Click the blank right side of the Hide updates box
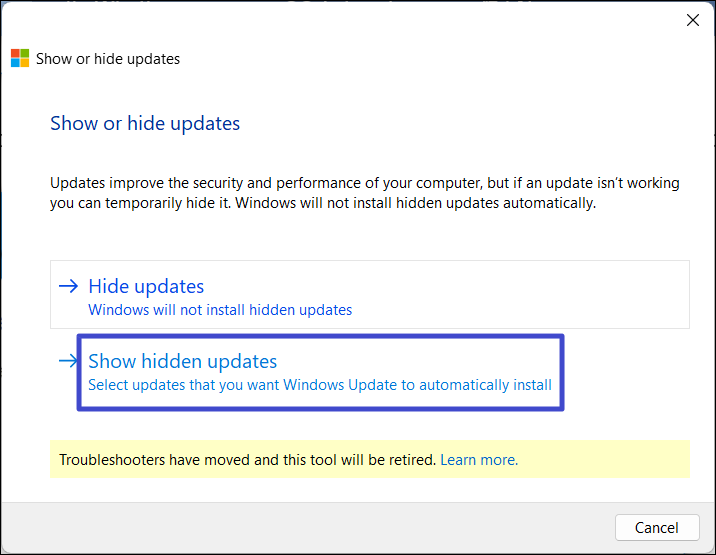Viewport: 716px width, 555px height. click(x=560, y=295)
